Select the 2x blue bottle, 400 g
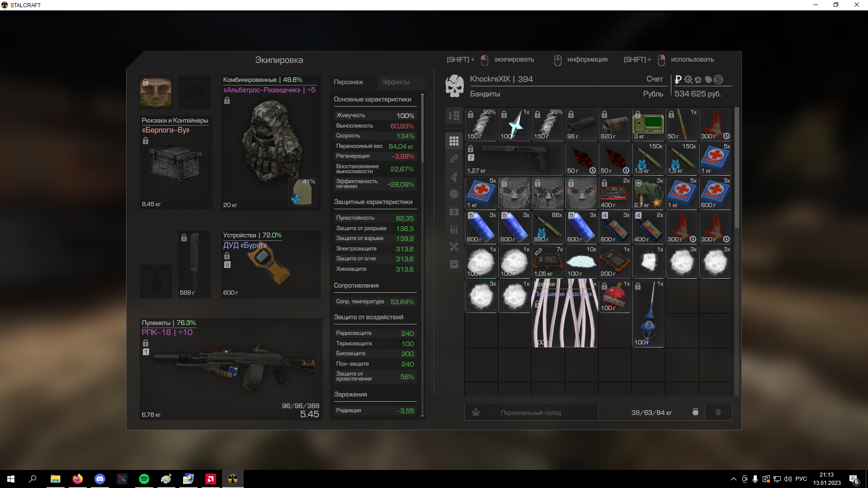The image size is (868, 488). [648, 227]
